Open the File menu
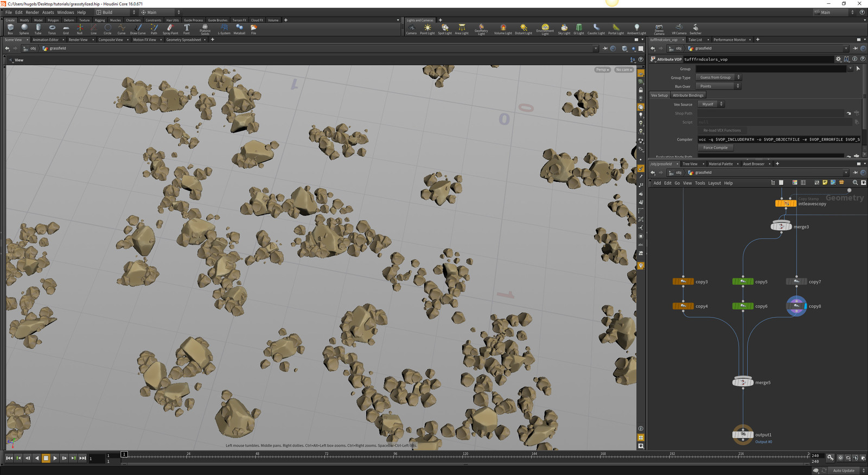 pos(9,12)
